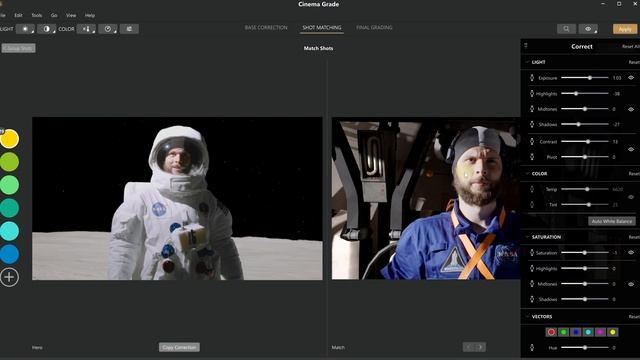The height and width of the screenshot is (360, 640).
Task: Click the Hue adjust handle icon
Action: coord(532,348)
